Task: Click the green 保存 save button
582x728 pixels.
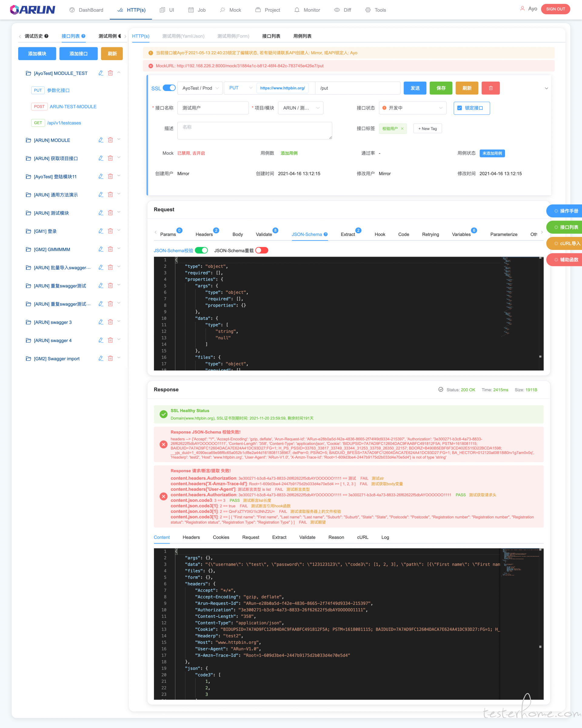Action: click(441, 88)
